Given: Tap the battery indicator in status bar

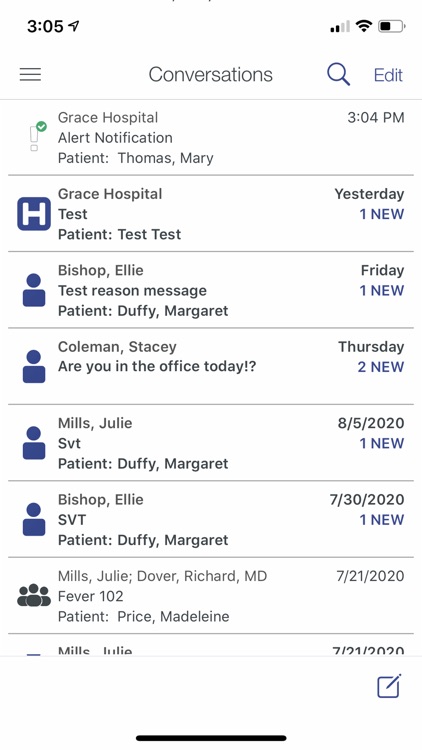Looking at the screenshot, I should click(392, 26).
